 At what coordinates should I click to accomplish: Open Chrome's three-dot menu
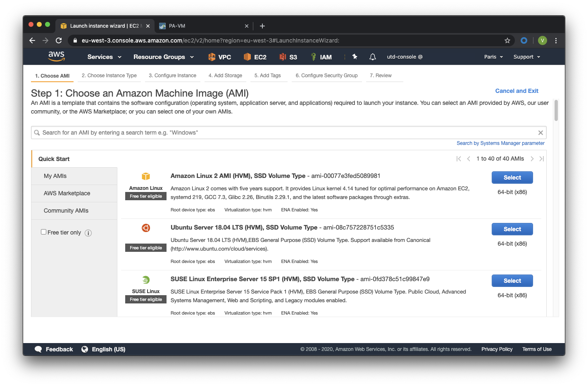[x=556, y=40]
